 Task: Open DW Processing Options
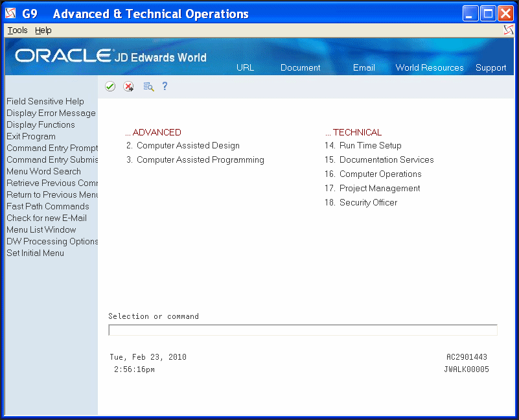[x=52, y=241]
